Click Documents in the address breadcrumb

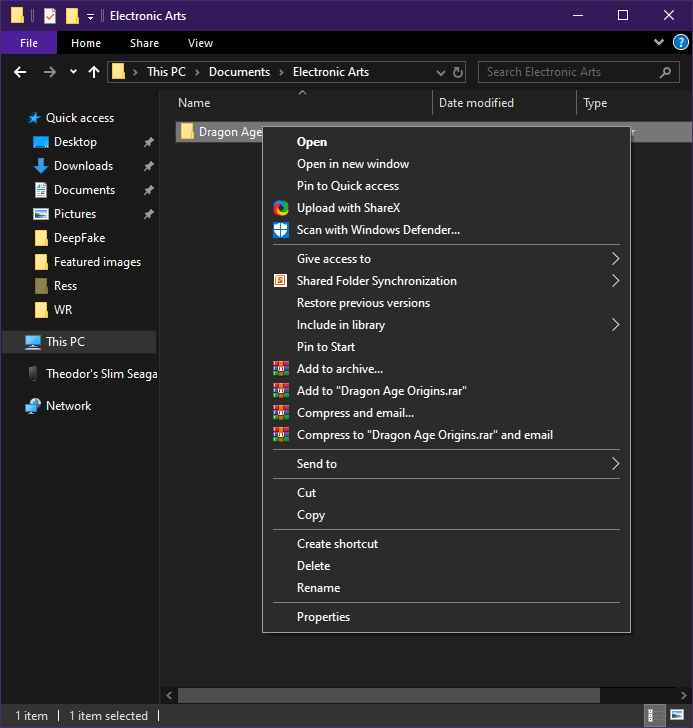pos(239,72)
